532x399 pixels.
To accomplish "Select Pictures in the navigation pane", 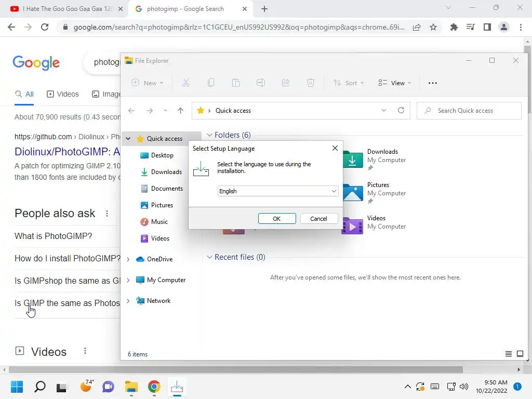I will [x=162, y=205].
